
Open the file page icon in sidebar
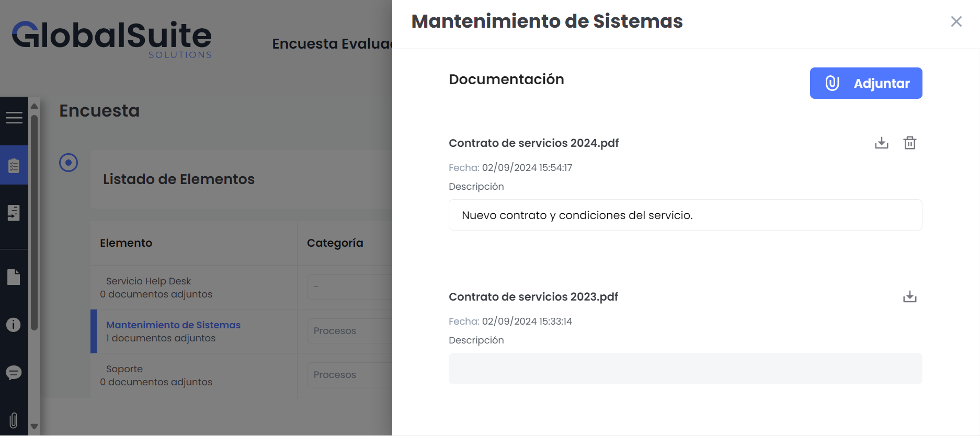tap(14, 277)
